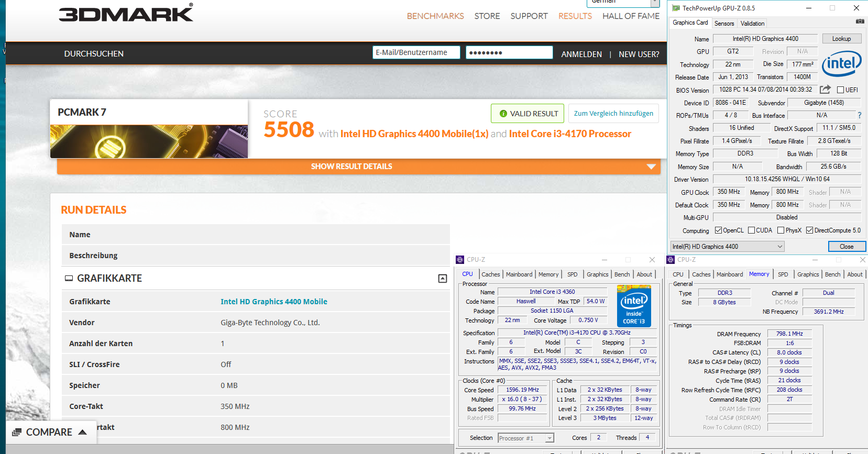Click the right CPU-Z window title icon

click(671, 260)
